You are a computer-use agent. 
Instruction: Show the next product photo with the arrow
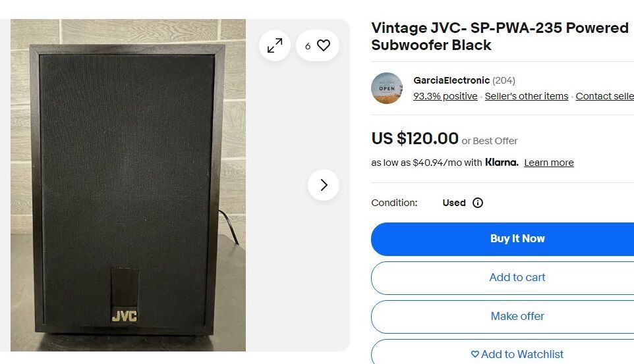tap(324, 185)
